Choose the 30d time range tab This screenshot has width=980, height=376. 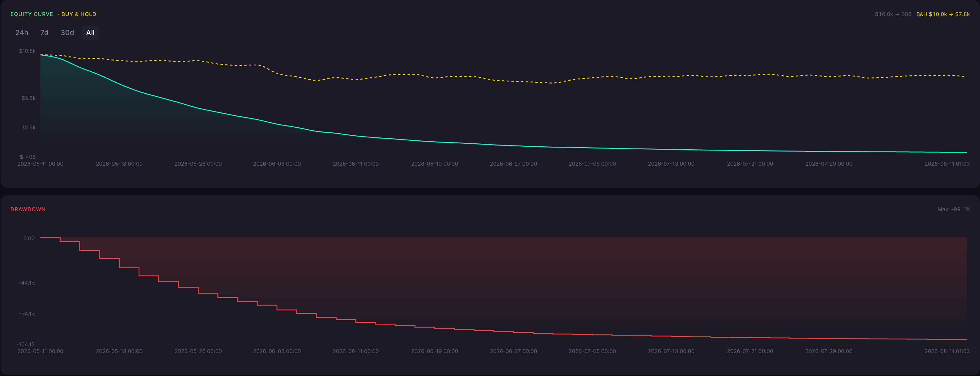point(67,33)
